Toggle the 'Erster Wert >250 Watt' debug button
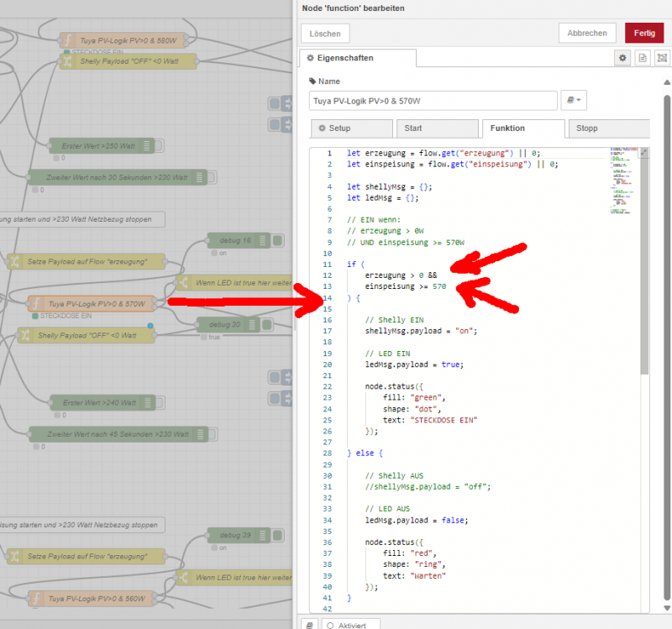 click(159, 145)
